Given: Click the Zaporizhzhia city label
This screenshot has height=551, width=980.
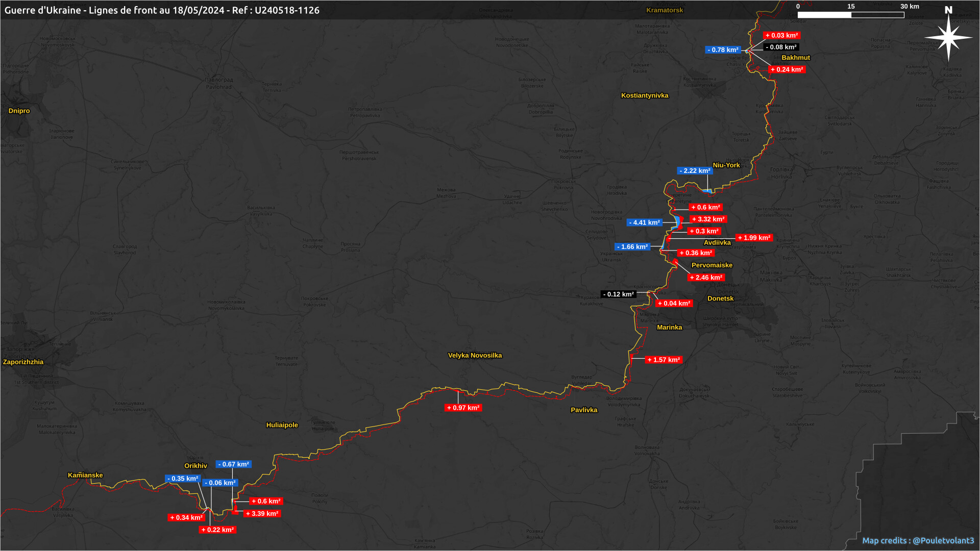Looking at the screenshot, I should click(23, 362).
